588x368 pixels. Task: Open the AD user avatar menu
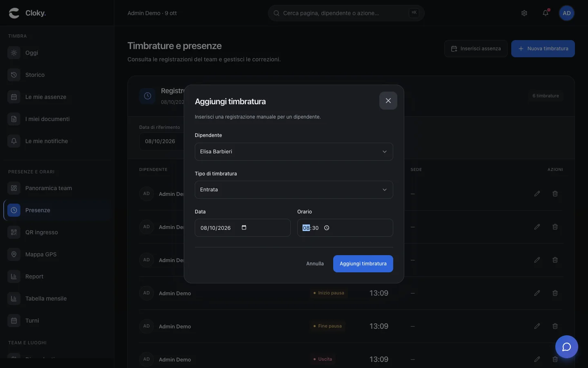(x=567, y=13)
